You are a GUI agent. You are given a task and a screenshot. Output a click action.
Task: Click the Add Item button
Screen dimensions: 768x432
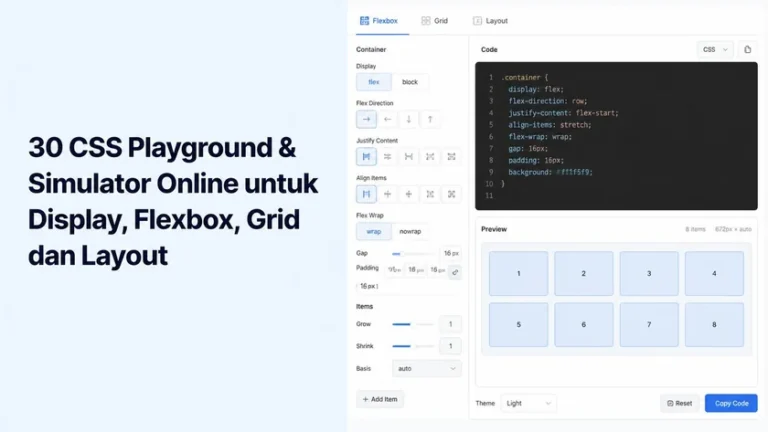[380, 399]
